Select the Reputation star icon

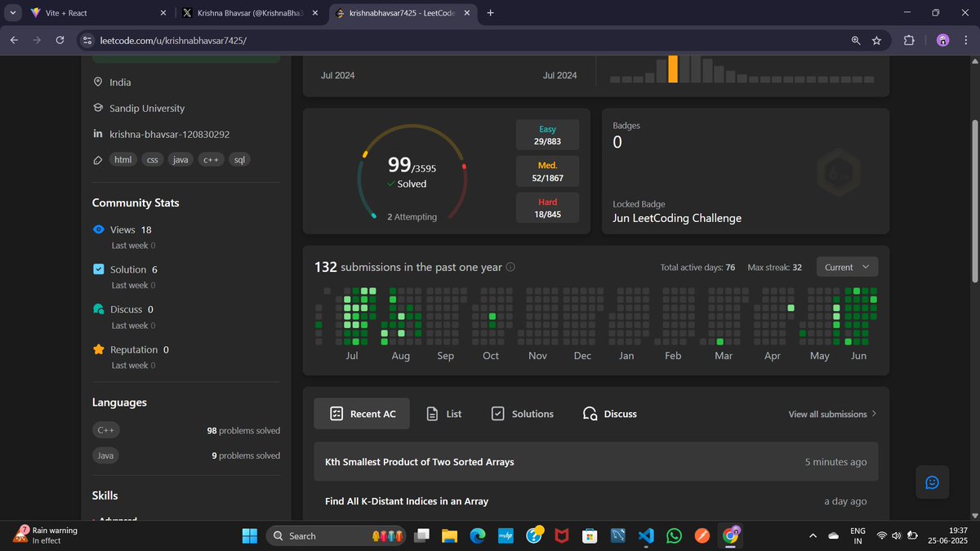click(x=99, y=349)
